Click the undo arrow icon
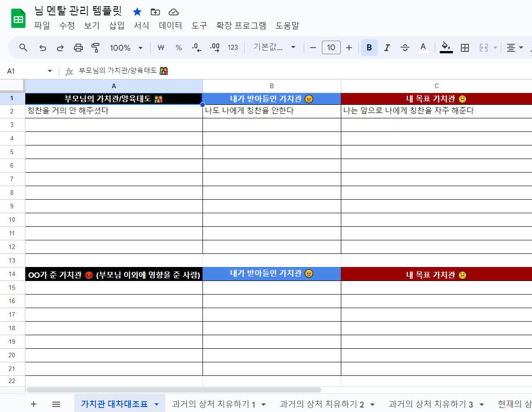The image size is (532, 412). [43, 47]
